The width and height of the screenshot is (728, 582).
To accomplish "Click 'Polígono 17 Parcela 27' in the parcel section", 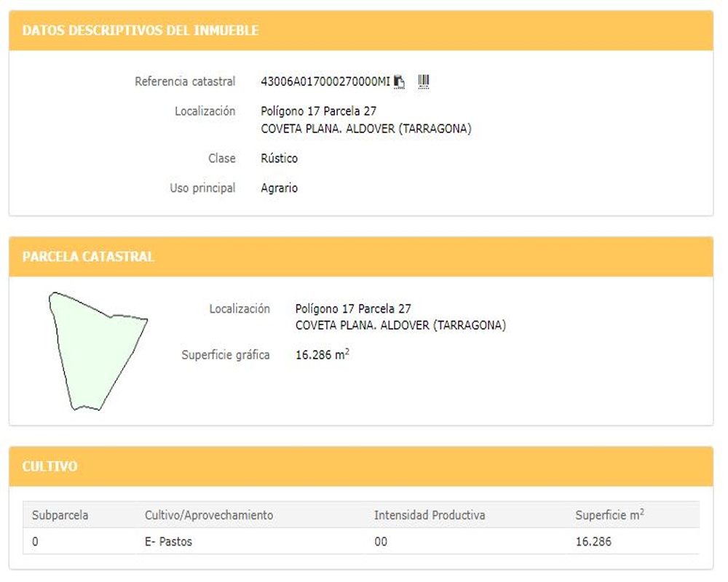I will (x=353, y=309).
